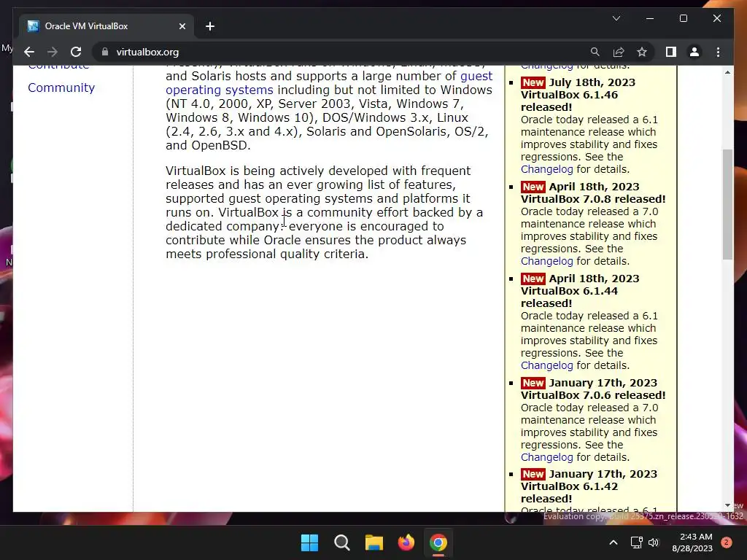
Task: Click the page scrollbar thumb
Action: click(x=727, y=204)
